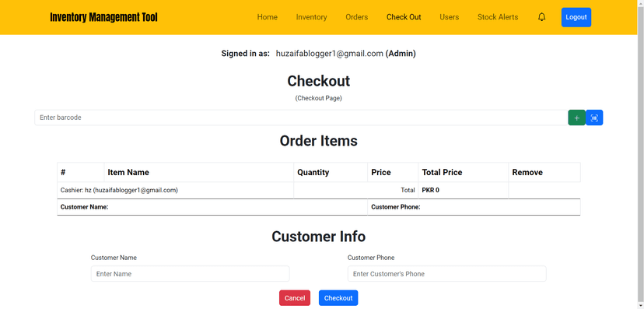Click the Customer Name input field
The image size is (644, 309).
[x=190, y=274]
